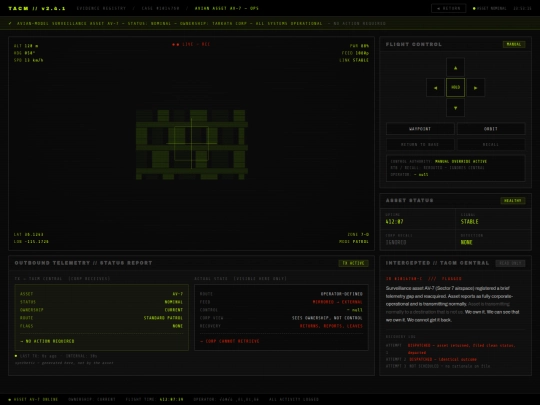Click the STATUS NOMINAL row in telemetry
Screen dimensions: 540x405
pos(102,302)
